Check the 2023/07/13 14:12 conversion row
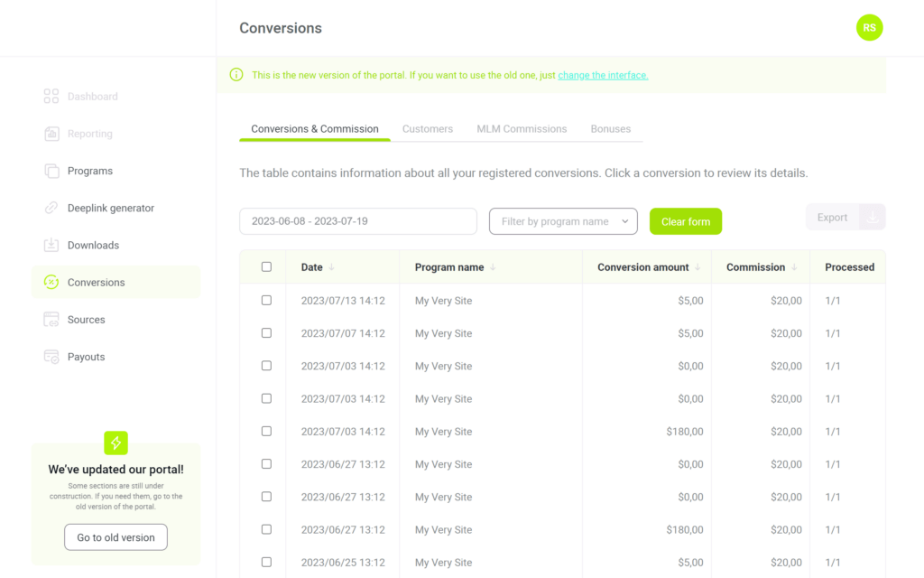The image size is (924, 578). pyautogui.click(x=266, y=301)
